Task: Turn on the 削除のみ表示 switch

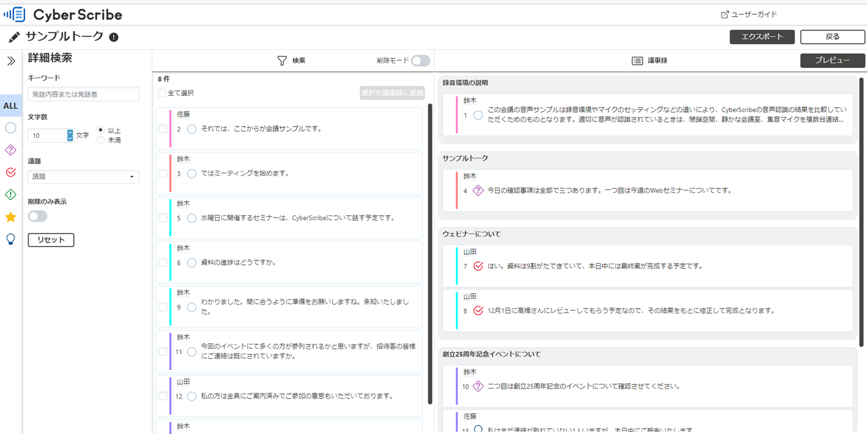Action: 37,216
